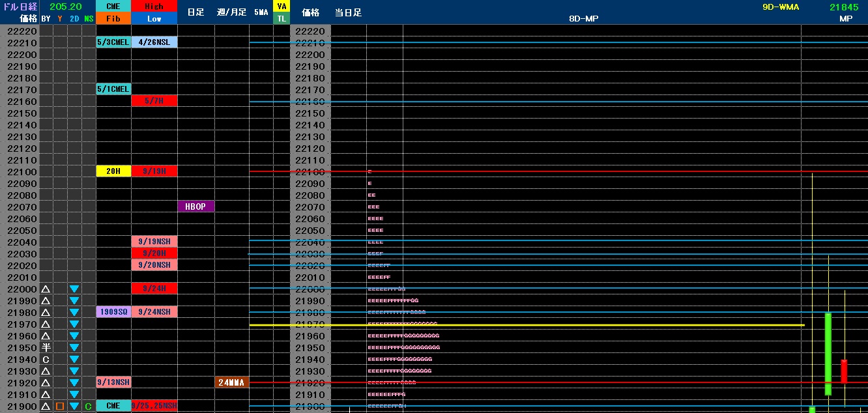868x413 pixels.
Task: Click the red candlestick body
Action: pos(844,371)
